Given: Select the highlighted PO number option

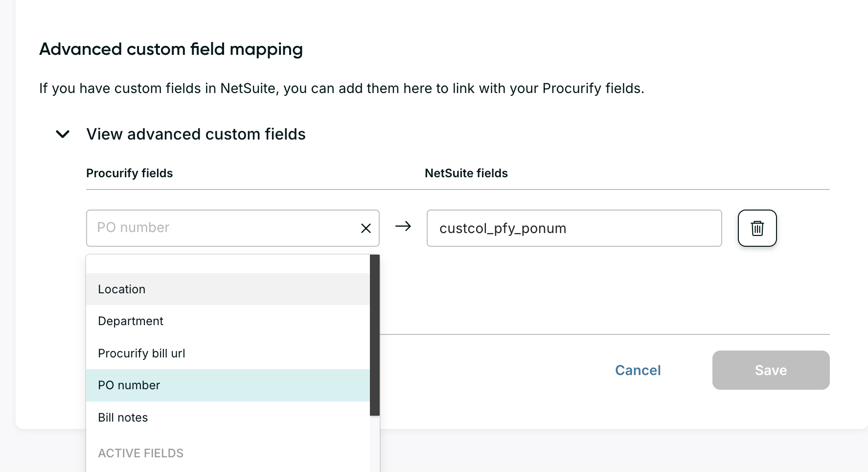Looking at the screenshot, I should click(228, 385).
